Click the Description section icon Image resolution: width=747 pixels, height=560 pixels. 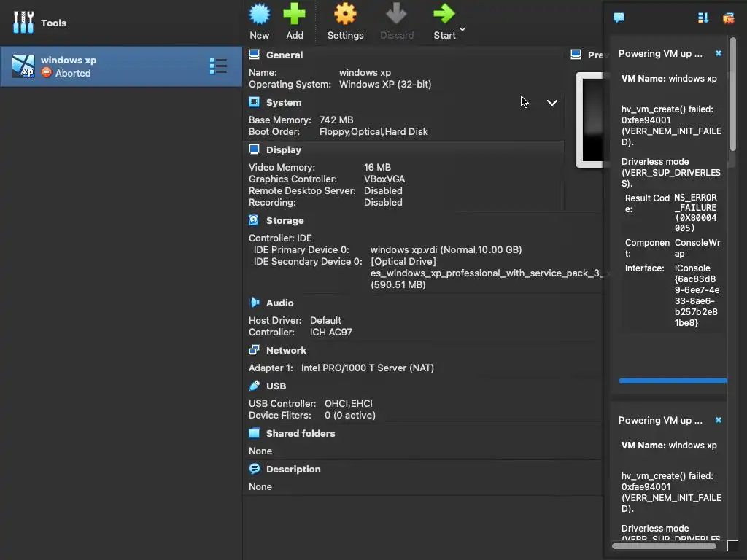(x=255, y=469)
